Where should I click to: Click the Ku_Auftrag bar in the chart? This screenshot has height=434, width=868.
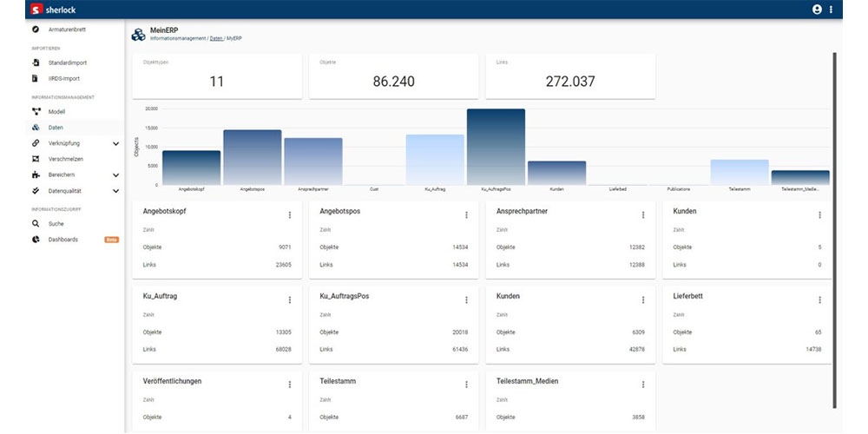pyautogui.click(x=435, y=160)
